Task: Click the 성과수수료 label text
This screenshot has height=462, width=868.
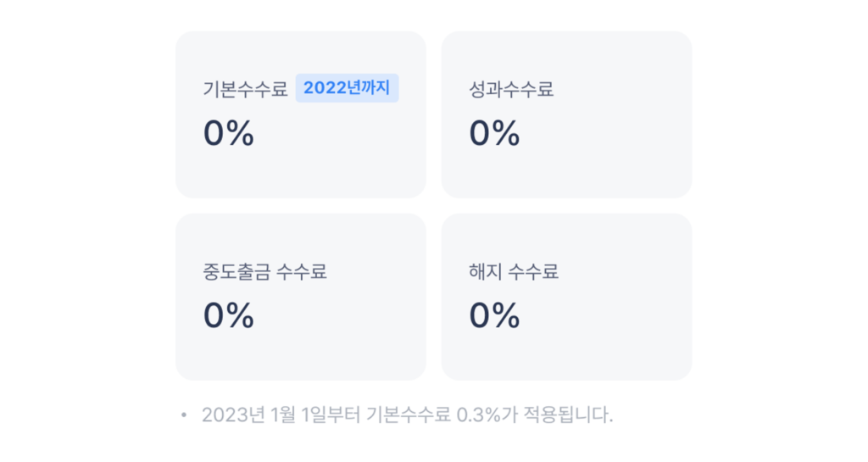Action: point(511,88)
